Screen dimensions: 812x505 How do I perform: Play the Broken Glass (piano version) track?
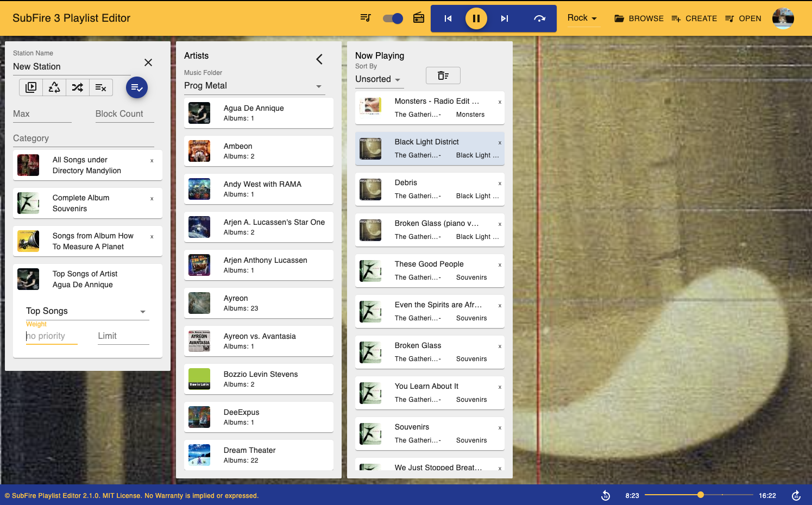pos(430,230)
